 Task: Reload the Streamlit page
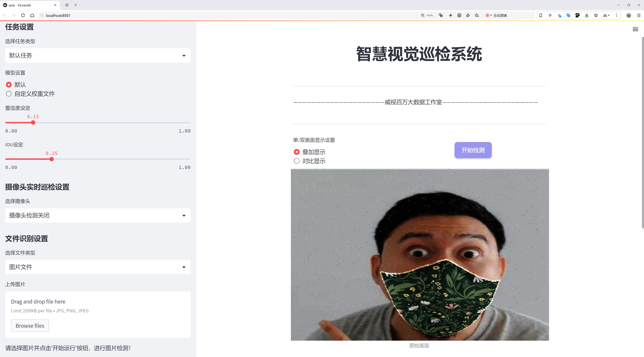[x=23, y=15]
